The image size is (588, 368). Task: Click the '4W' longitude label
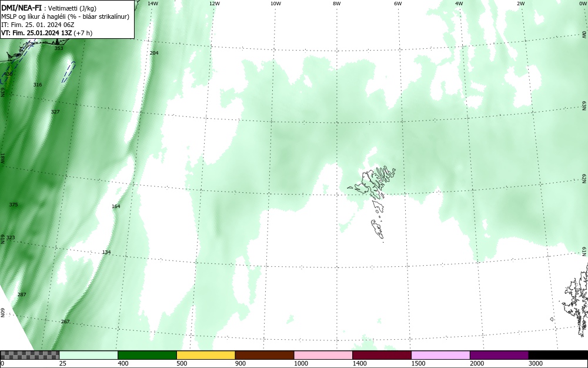point(459,4)
